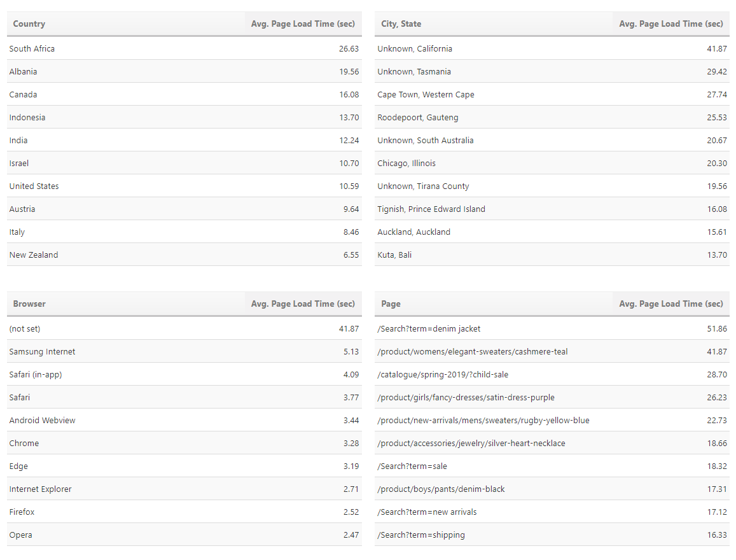Click the Country column header
Viewport: 736px width, 560px height.
pos(29,24)
